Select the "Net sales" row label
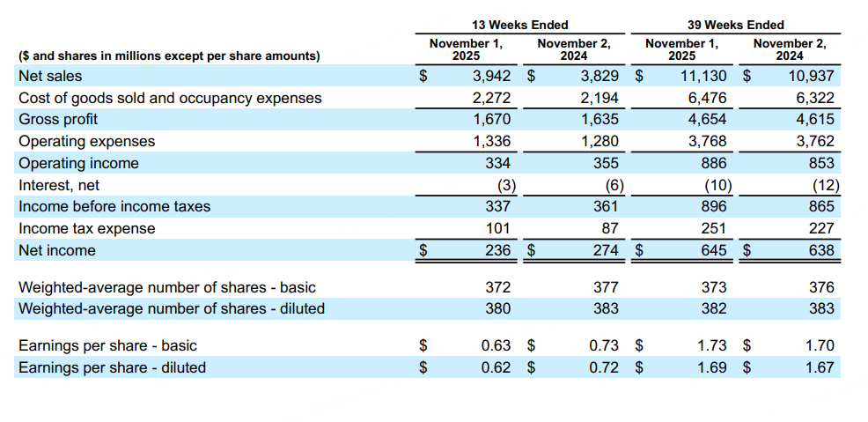 50,76
